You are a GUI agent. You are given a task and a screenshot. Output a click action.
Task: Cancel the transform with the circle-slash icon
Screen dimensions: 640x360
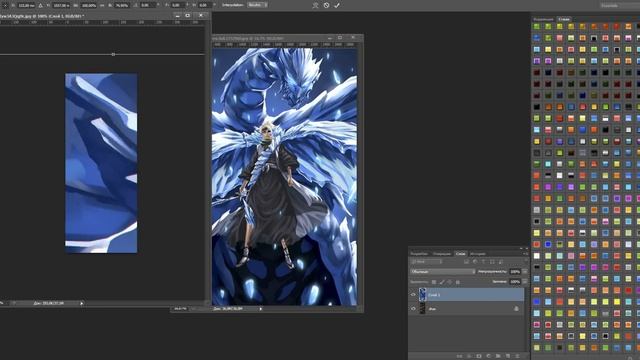pos(327,5)
